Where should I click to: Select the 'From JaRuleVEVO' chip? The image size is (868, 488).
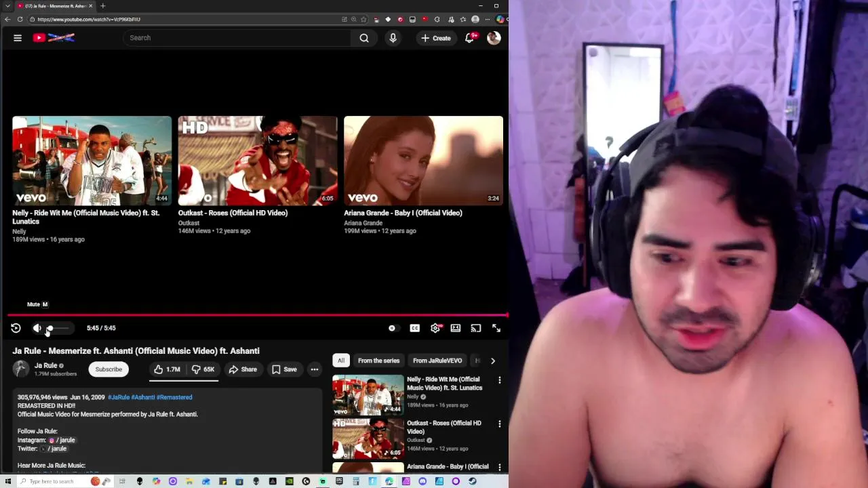[437, 361]
